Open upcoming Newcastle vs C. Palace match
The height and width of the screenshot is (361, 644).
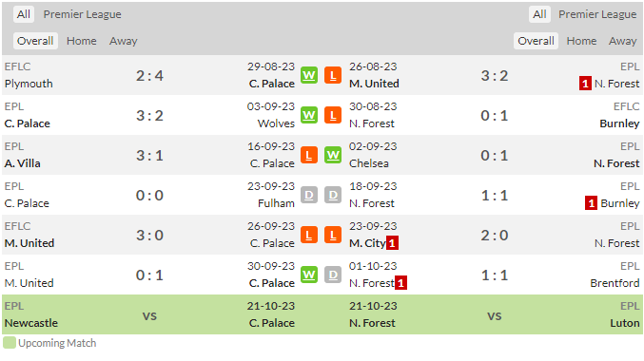coord(149,314)
